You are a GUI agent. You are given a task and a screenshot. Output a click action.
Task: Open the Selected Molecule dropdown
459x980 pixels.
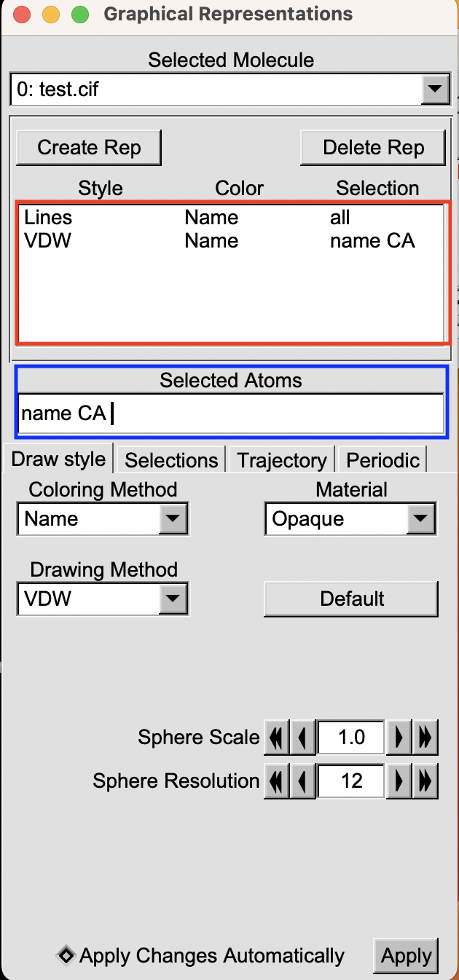(436, 90)
